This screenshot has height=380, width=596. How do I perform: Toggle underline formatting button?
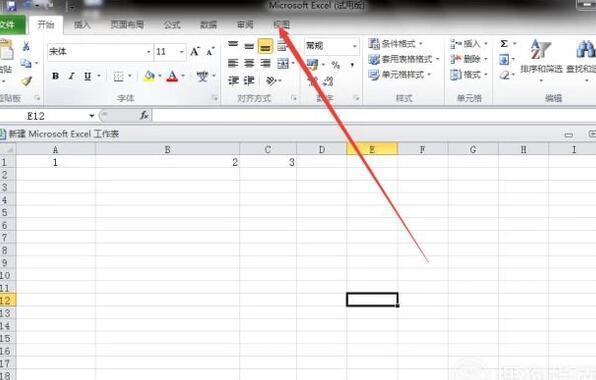pos(87,76)
